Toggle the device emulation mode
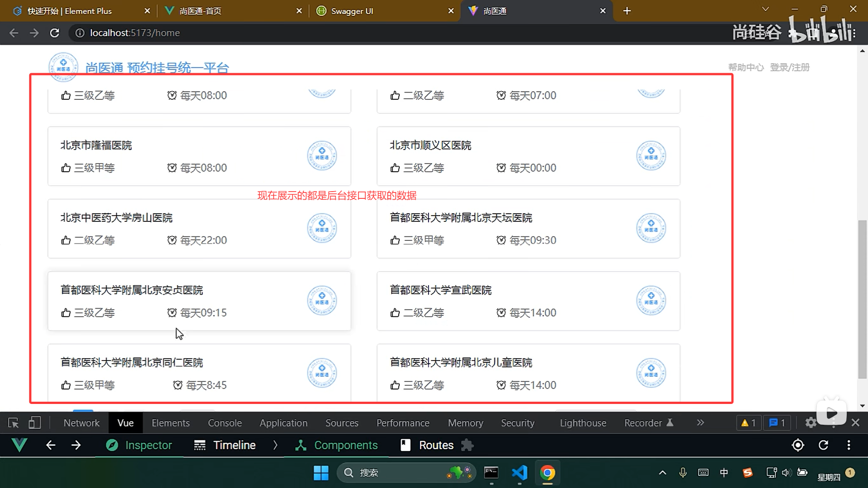 (x=35, y=422)
